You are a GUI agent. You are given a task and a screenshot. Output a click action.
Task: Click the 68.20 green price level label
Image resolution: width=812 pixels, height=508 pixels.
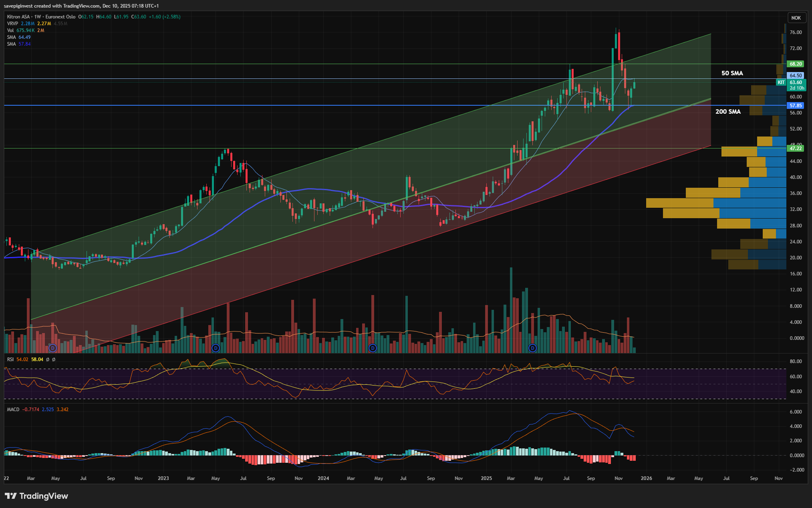point(795,64)
